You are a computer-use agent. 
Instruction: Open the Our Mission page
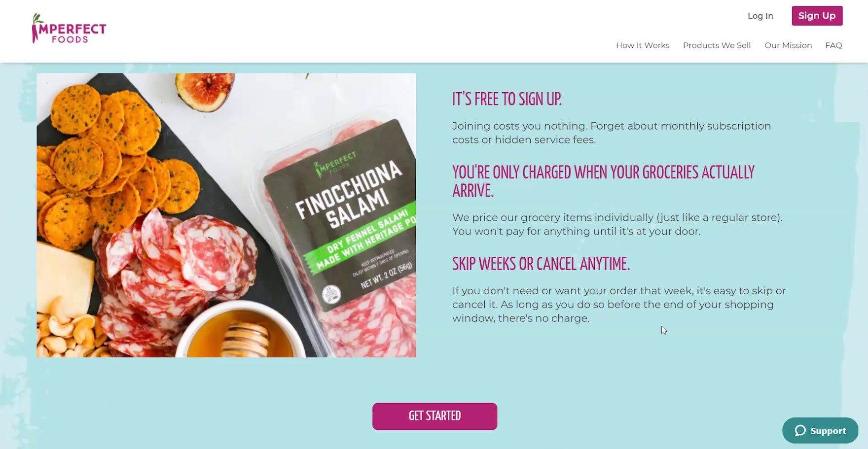(788, 45)
